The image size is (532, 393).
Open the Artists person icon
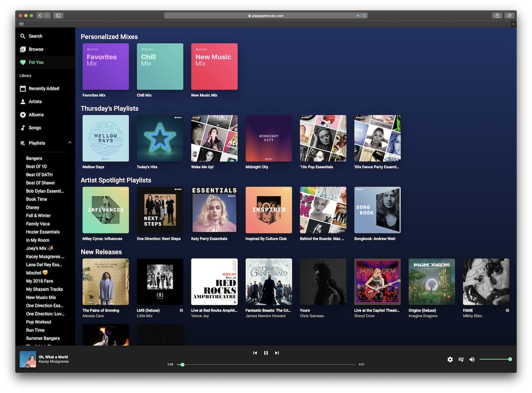[x=23, y=101]
